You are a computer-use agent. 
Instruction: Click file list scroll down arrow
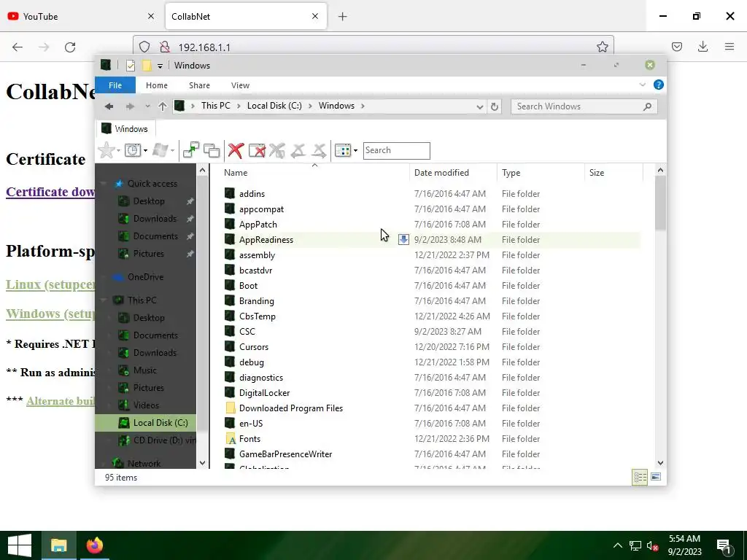[660, 463]
